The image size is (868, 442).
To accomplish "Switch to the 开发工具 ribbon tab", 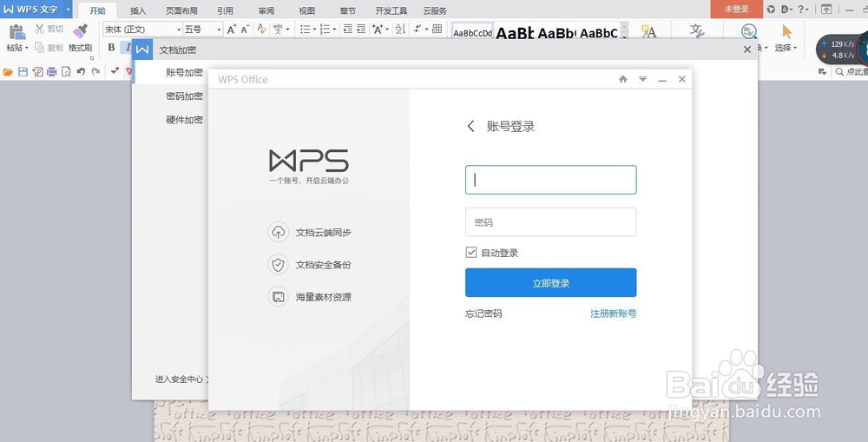I will click(391, 10).
